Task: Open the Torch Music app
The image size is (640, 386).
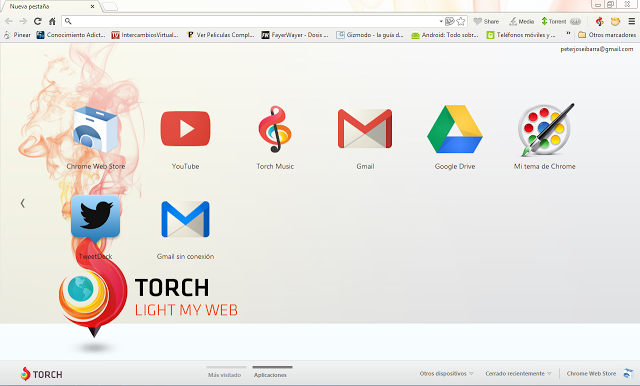Action: 275,129
